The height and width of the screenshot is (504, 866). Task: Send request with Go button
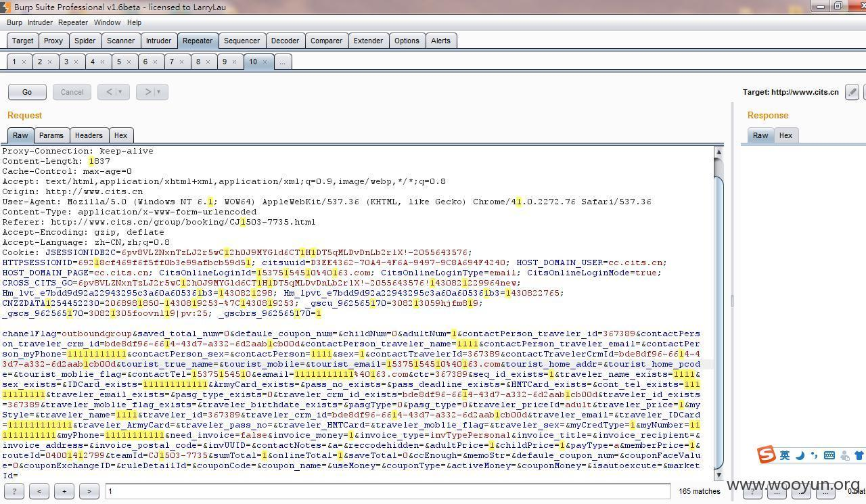click(27, 92)
